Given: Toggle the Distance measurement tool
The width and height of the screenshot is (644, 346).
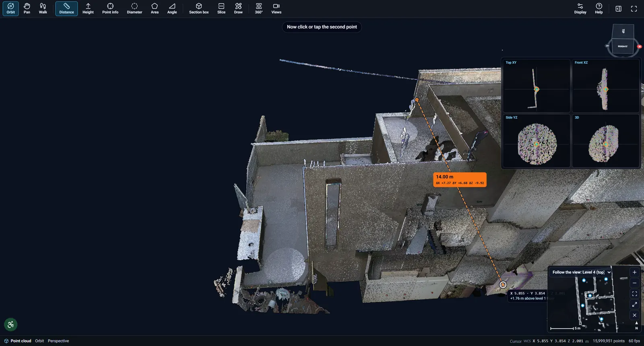Looking at the screenshot, I should [x=66, y=8].
